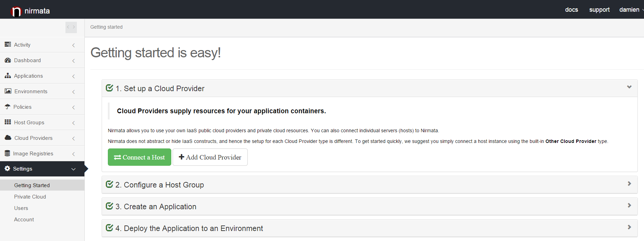Open the Applications menu item
Screen dimensions: 644x241
[x=42, y=76]
